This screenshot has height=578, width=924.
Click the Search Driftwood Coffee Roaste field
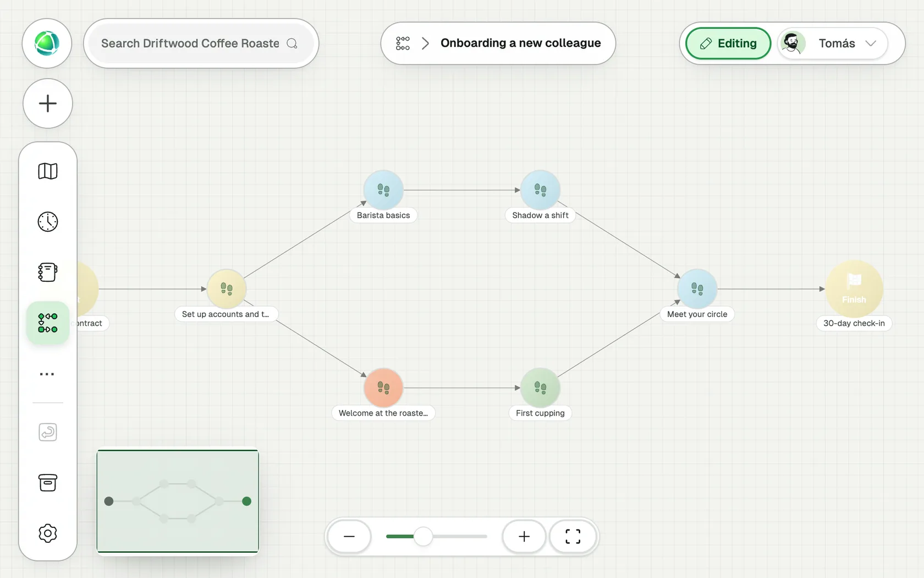pos(201,43)
